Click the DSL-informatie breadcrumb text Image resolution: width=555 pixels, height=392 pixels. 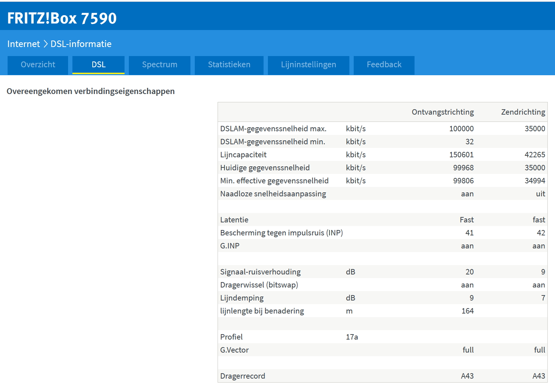click(81, 44)
